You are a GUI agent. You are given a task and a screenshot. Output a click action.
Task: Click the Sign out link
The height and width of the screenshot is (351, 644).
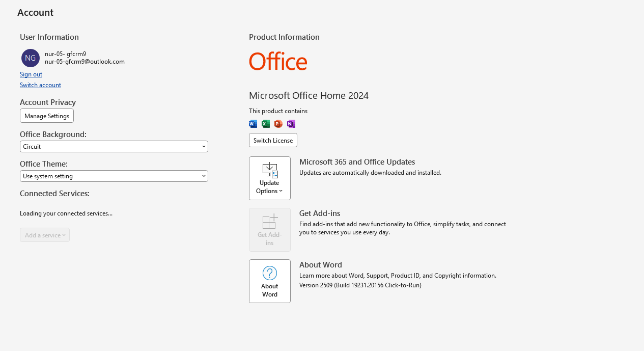pyautogui.click(x=31, y=74)
